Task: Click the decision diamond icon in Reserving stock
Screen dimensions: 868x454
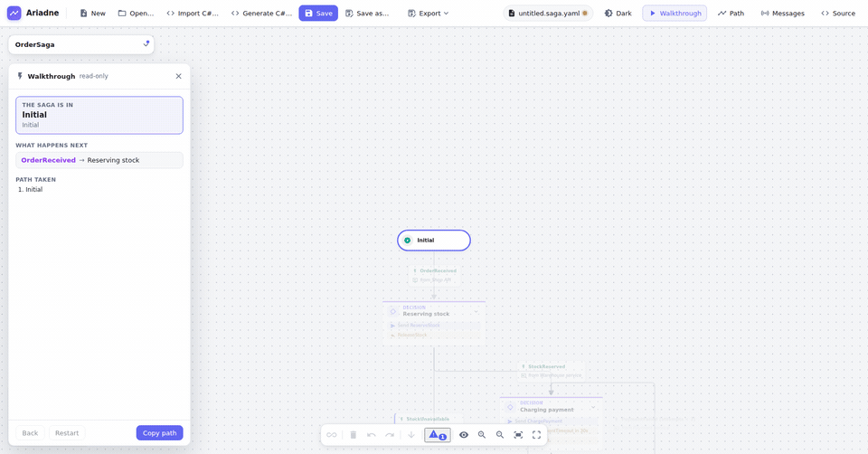Action: (393, 311)
